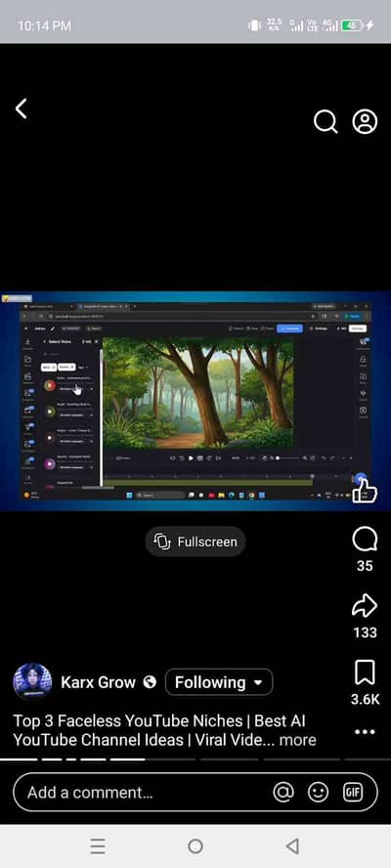This screenshot has width=391, height=868.
Task: Tap the 133 shares count
Action: click(x=365, y=632)
